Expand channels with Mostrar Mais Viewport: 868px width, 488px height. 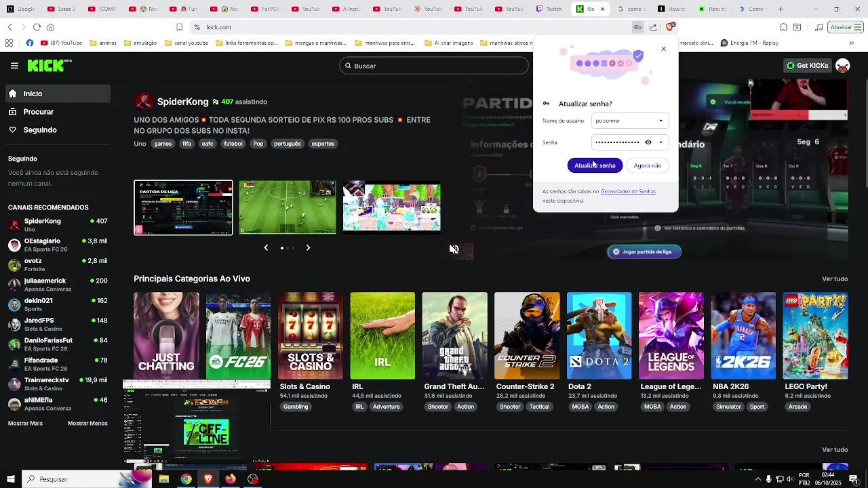[25, 424]
